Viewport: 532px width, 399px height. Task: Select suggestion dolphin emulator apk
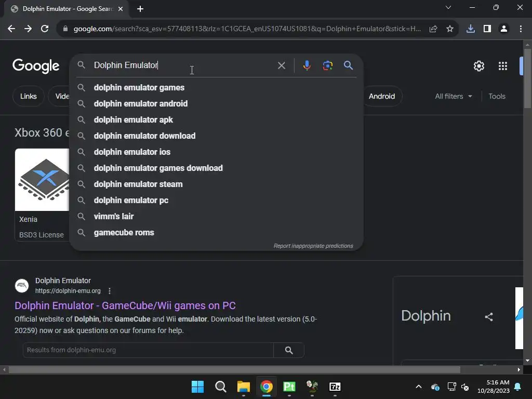pyautogui.click(x=217, y=120)
